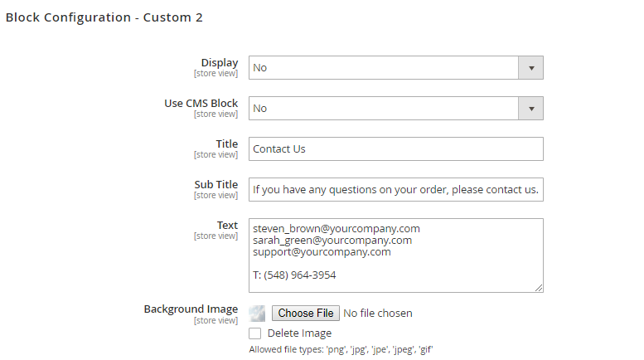Click the Display dropdown arrow
This screenshot has height=360, width=644.
[x=530, y=68]
